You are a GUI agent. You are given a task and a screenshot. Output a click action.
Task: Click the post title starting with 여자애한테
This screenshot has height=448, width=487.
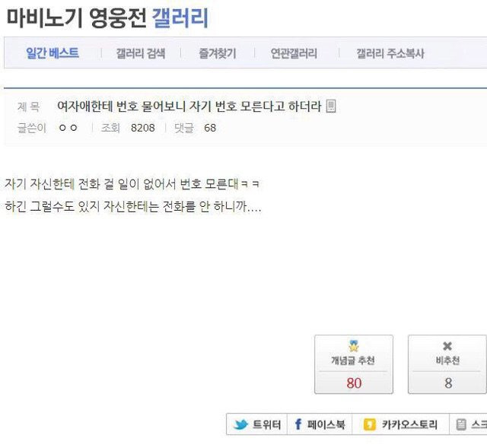189,106
